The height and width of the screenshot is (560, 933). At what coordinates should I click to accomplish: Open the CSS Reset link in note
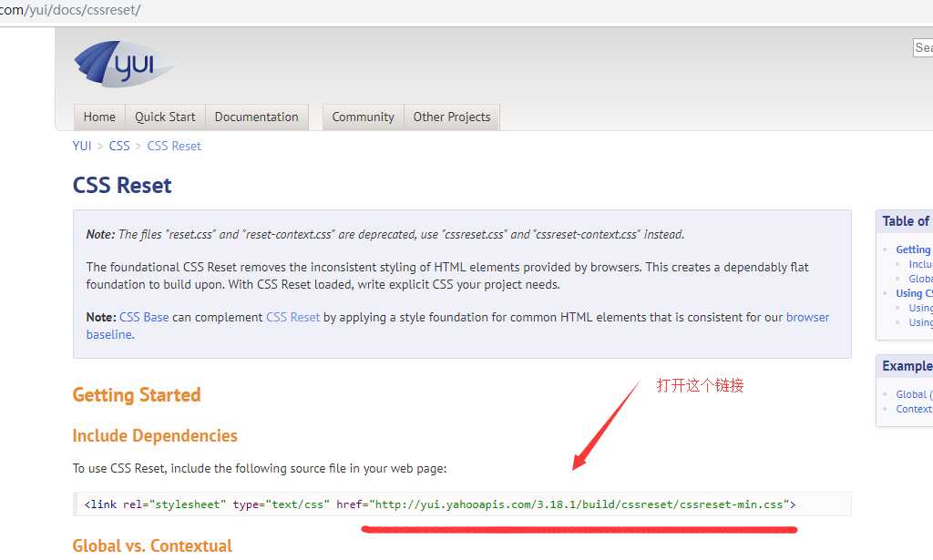[x=292, y=318]
